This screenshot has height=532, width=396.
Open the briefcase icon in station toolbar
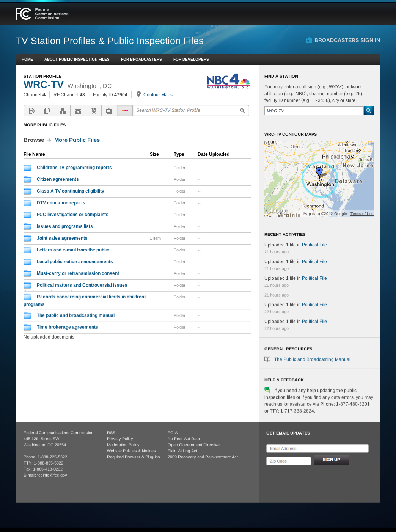click(x=78, y=111)
